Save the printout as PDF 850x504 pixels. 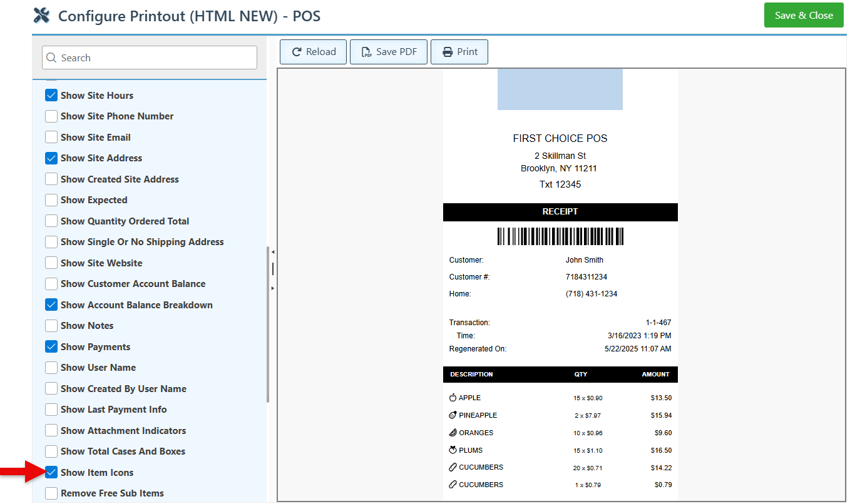[x=388, y=52]
